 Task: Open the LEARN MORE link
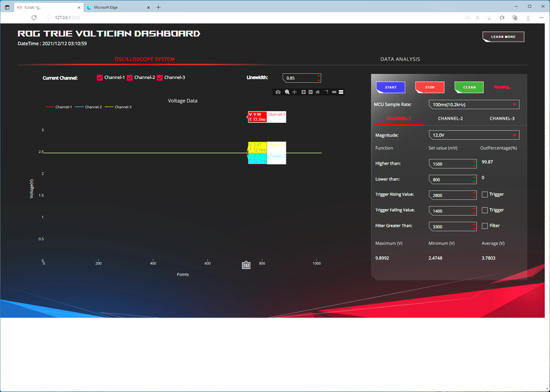click(504, 37)
